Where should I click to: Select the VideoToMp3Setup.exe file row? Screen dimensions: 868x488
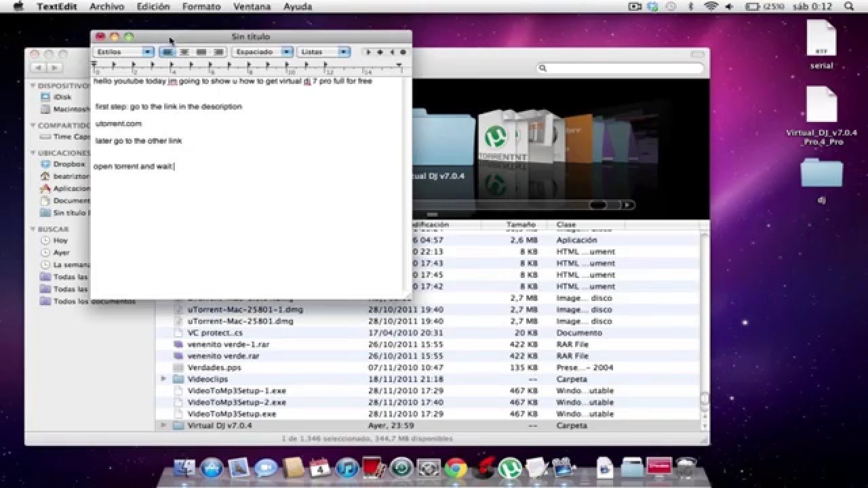pos(428,413)
